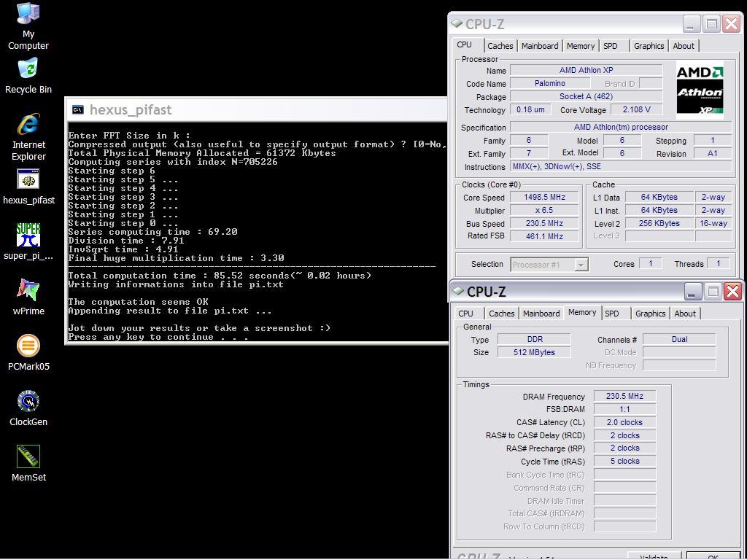This screenshot has height=560, width=747.
Task: Select the wPrime desktop icon
Action: tap(28, 297)
